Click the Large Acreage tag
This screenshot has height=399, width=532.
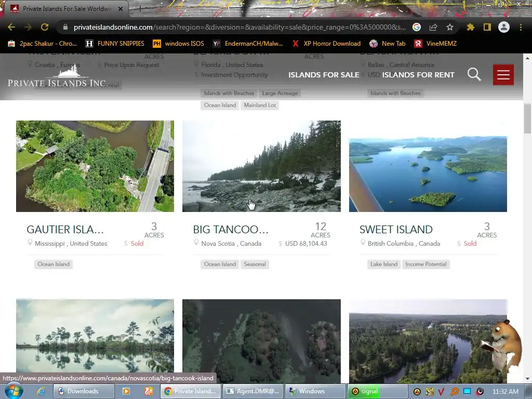tap(280, 93)
